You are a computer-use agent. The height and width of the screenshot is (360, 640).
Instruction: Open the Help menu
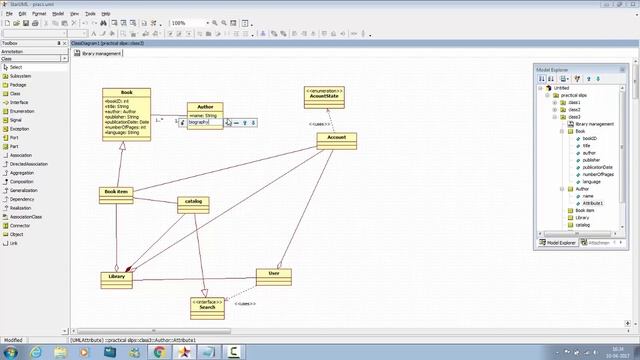click(x=106, y=13)
